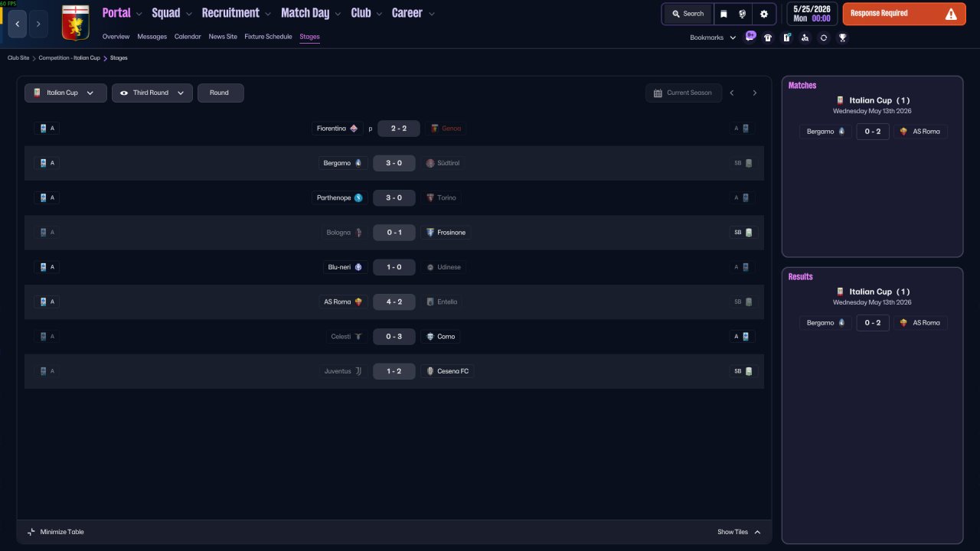980x551 pixels.
Task: Expand the Bookmarks dropdown
Action: (x=713, y=37)
